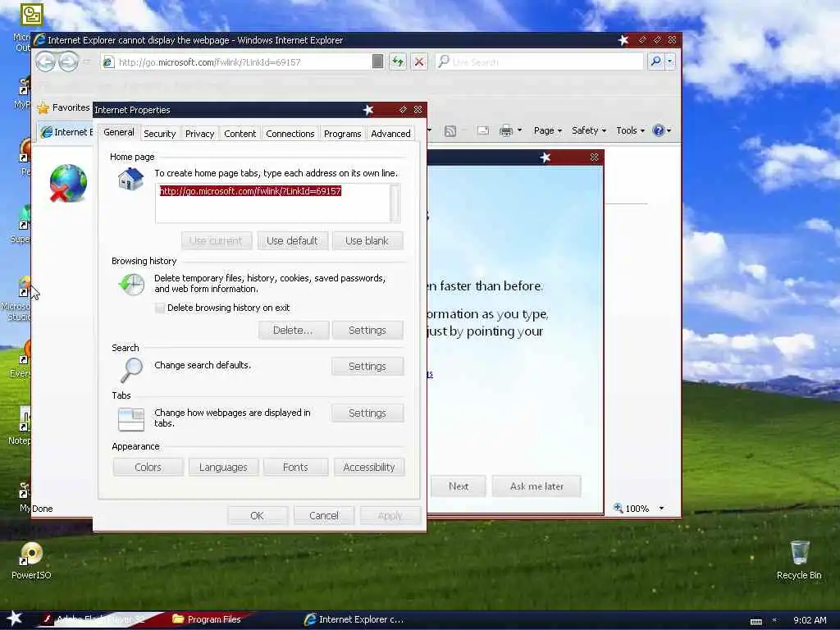
Task: Switch to the Content tab
Action: pos(240,134)
